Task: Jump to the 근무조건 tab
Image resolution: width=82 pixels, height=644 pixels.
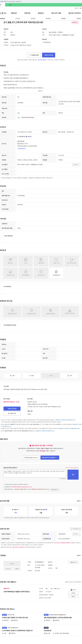Action: (x=18, y=19)
